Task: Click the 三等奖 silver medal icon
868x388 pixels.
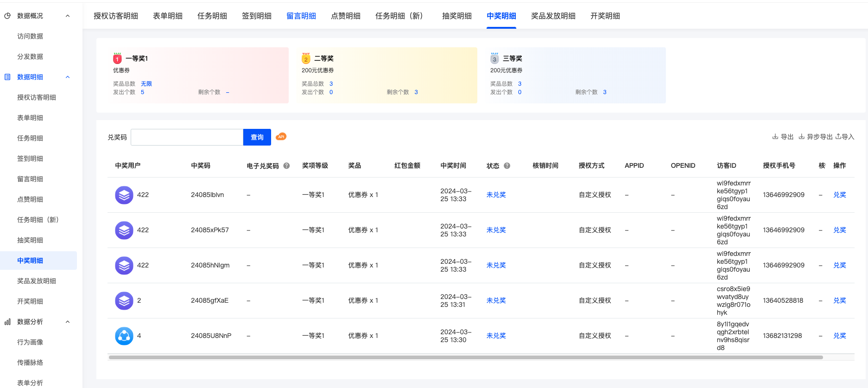Action: tap(494, 58)
